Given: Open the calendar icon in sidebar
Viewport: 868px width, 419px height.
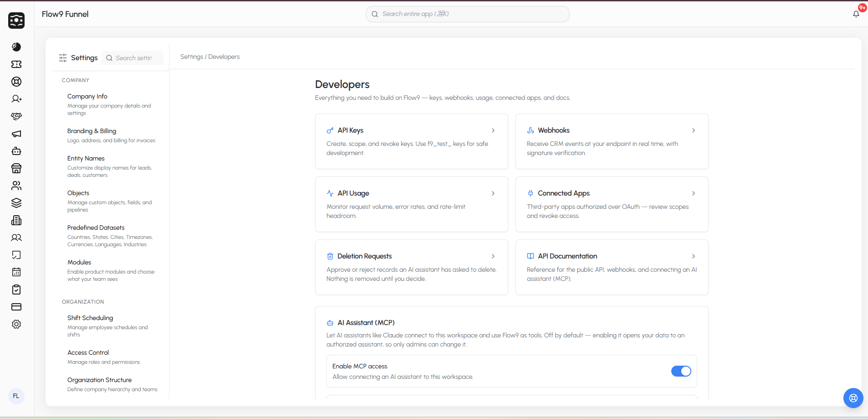Looking at the screenshot, I should 16,272.
